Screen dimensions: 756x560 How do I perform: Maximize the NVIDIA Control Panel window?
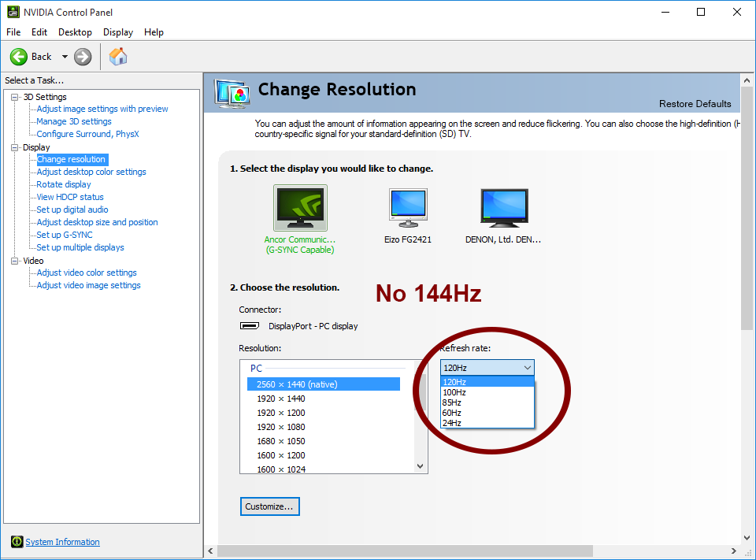[701, 12]
